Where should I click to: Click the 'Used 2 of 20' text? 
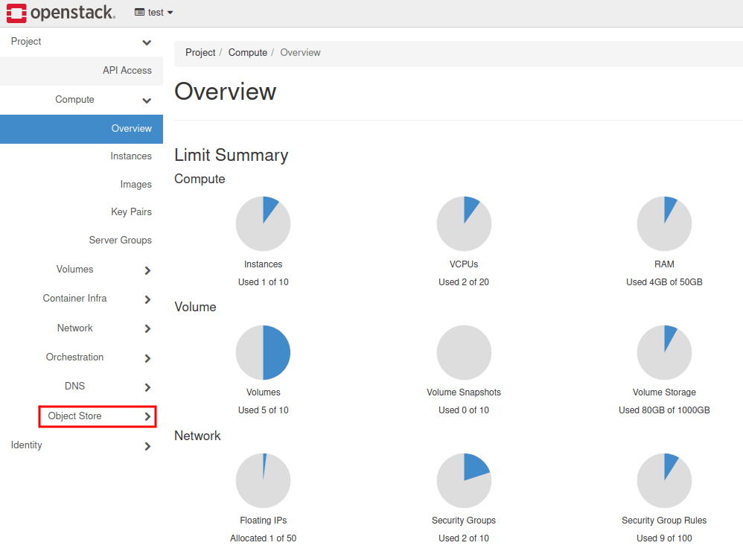click(464, 282)
